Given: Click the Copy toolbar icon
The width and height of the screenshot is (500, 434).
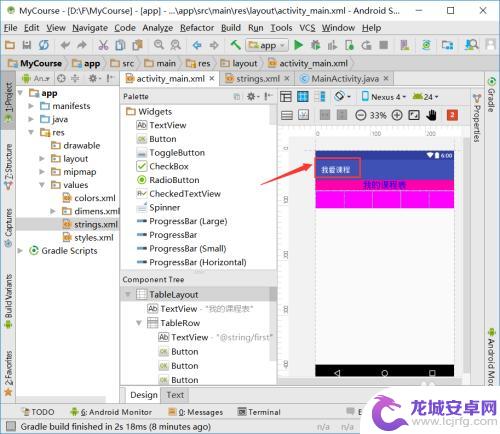Looking at the screenshot, I should pyautogui.click(x=120, y=45).
